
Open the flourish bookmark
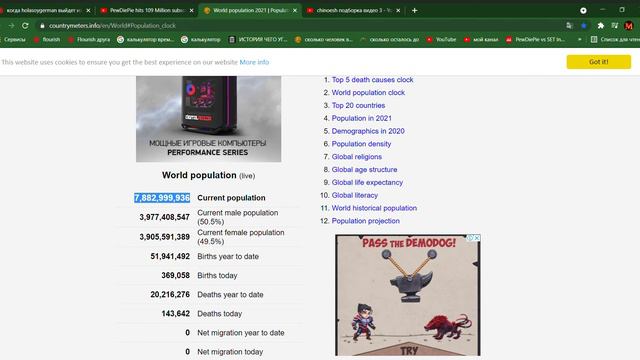[x=47, y=40]
